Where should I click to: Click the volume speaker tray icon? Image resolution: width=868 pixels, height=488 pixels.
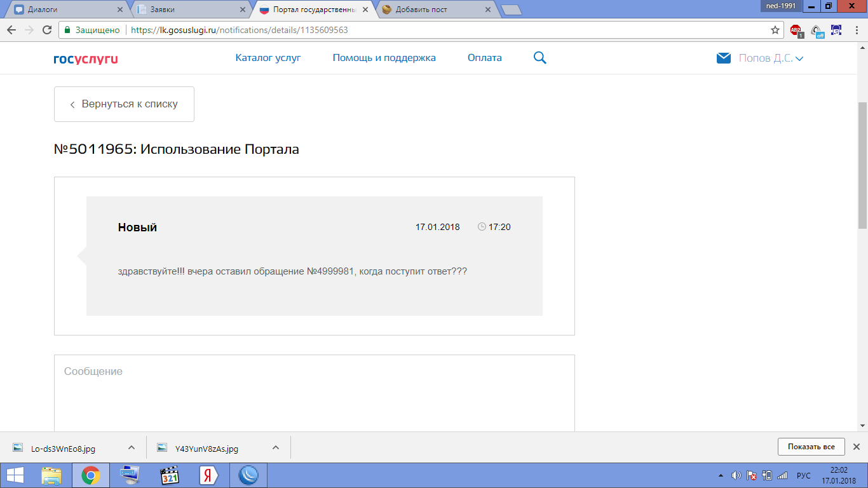click(x=736, y=475)
